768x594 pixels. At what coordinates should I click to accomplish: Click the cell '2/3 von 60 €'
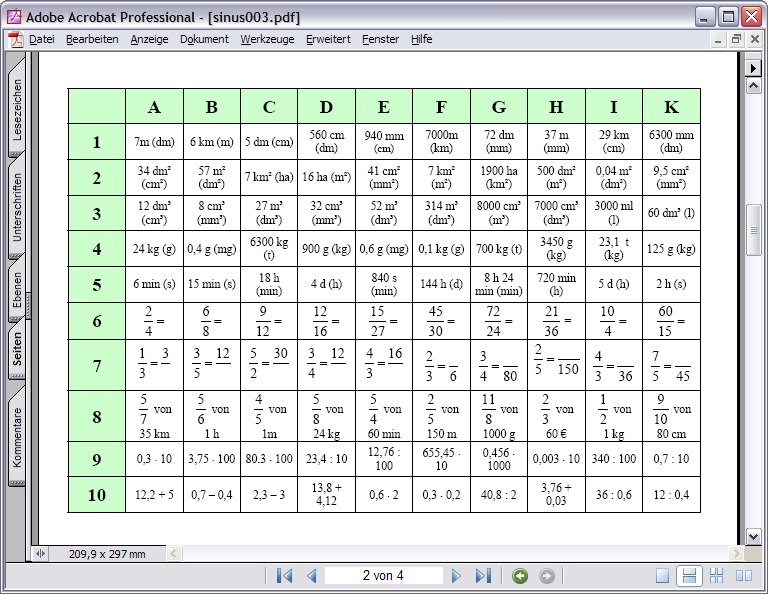click(556, 416)
